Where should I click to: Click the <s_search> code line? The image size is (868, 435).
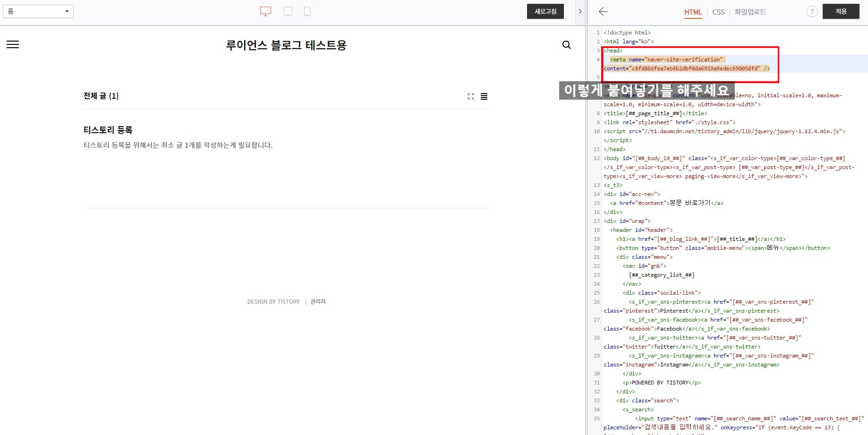638,409
